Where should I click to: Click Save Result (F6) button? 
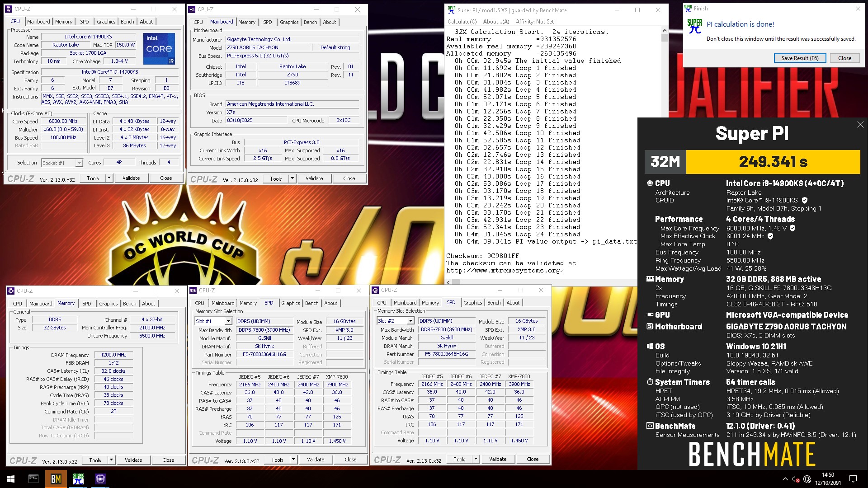click(x=800, y=58)
